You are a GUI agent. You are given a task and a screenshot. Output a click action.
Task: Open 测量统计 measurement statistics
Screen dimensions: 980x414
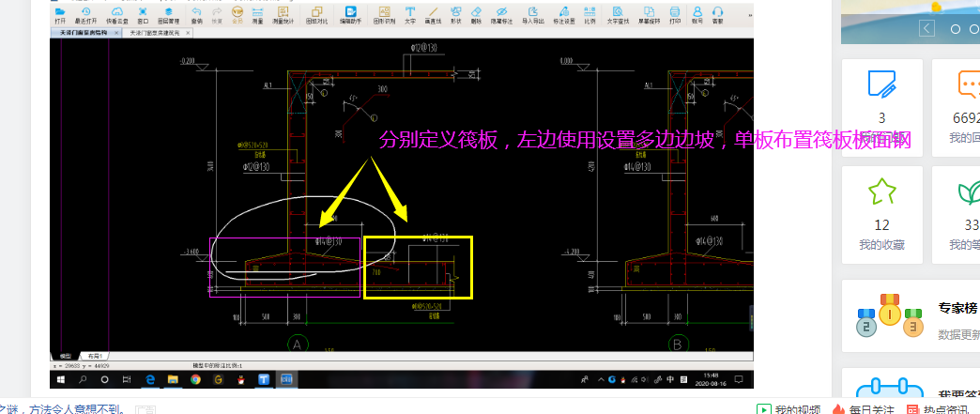[x=283, y=16]
